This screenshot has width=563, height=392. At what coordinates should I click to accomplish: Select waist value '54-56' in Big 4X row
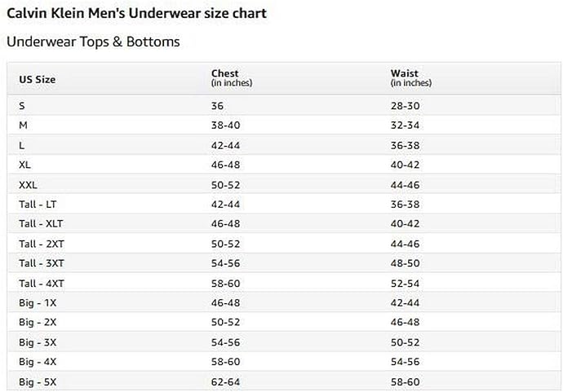point(405,361)
